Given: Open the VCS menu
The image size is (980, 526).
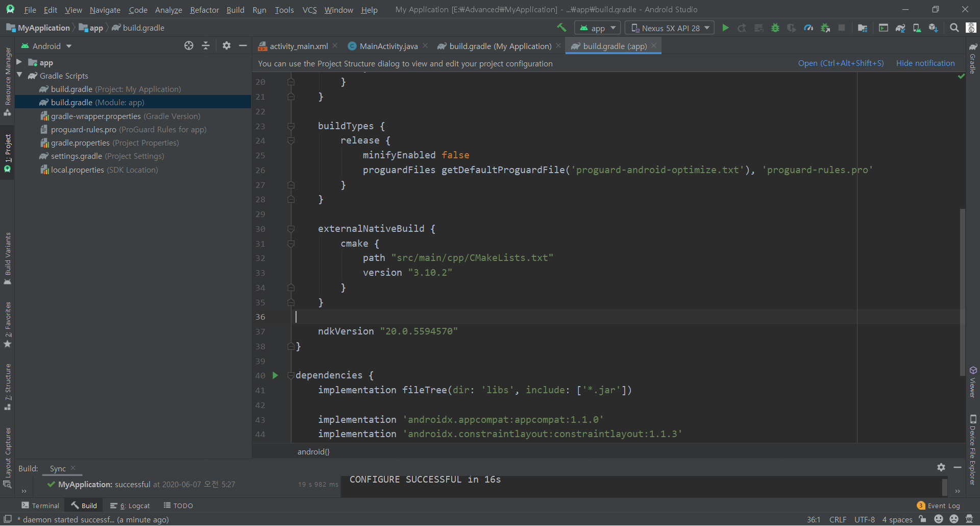Looking at the screenshot, I should pyautogui.click(x=309, y=10).
